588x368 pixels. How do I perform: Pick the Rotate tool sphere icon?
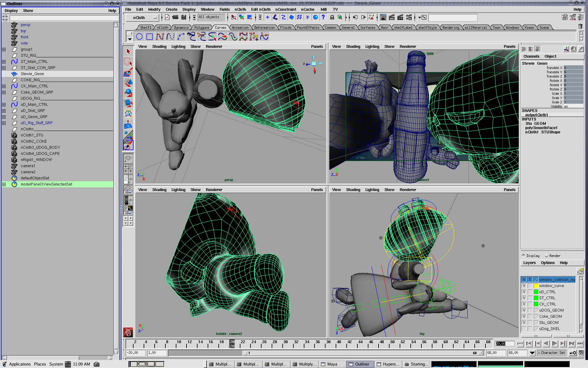(128, 93)
